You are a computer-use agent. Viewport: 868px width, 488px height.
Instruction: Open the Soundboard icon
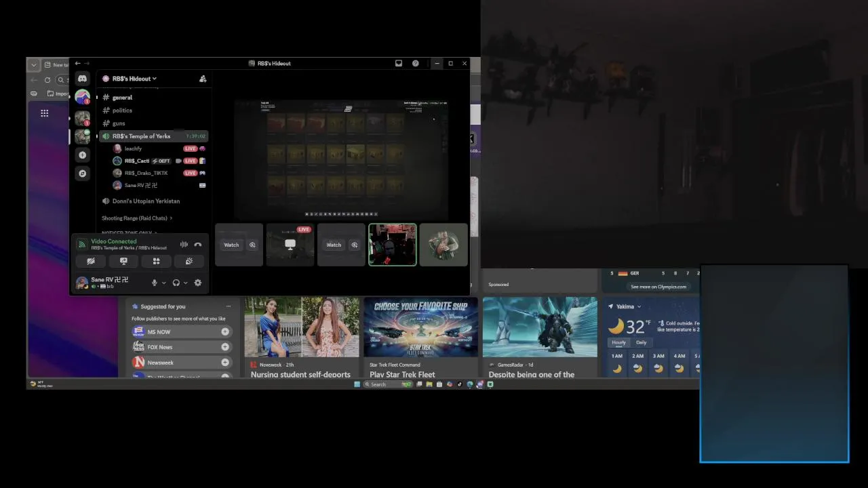189,261
